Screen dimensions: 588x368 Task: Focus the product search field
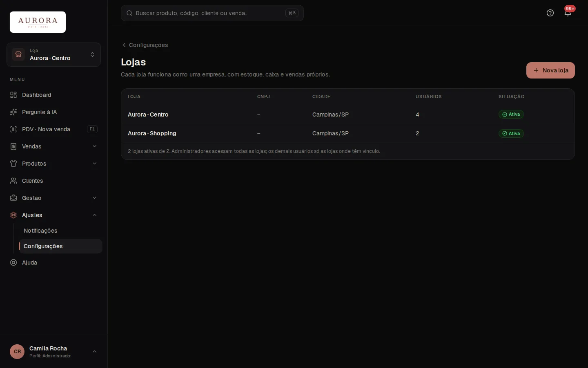212,13
